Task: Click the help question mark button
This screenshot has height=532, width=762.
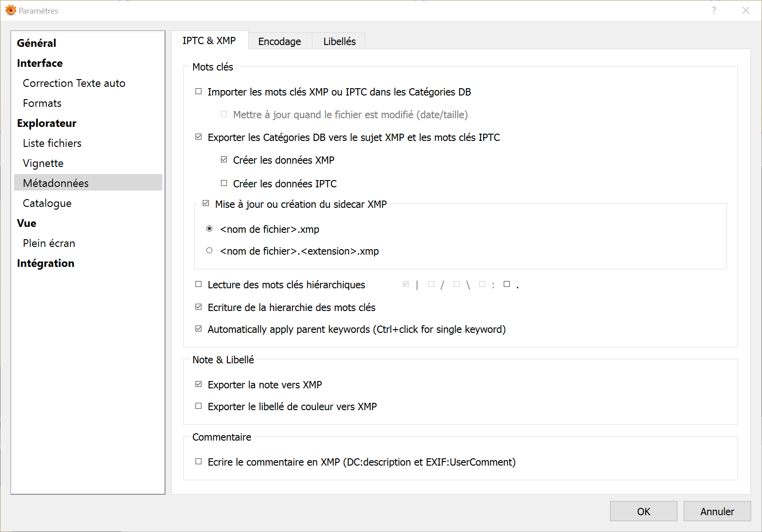Action: tap(714, 10)
